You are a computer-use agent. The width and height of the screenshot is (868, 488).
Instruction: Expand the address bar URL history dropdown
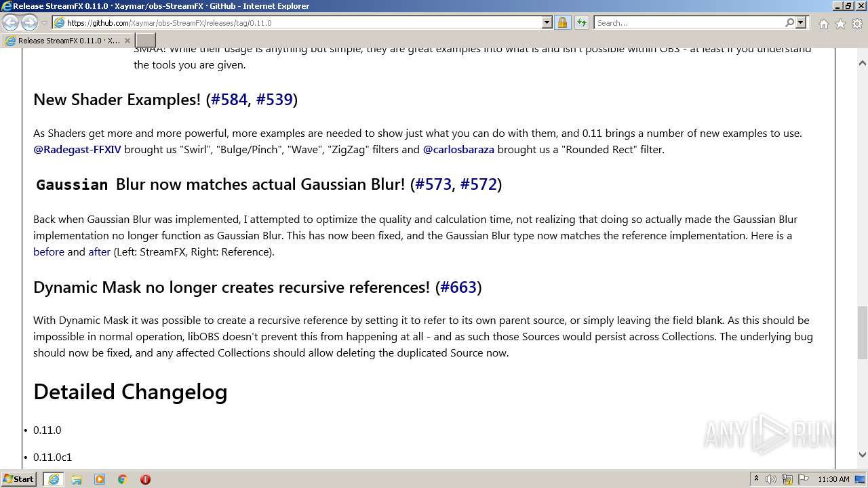click(x=547, y=22)
